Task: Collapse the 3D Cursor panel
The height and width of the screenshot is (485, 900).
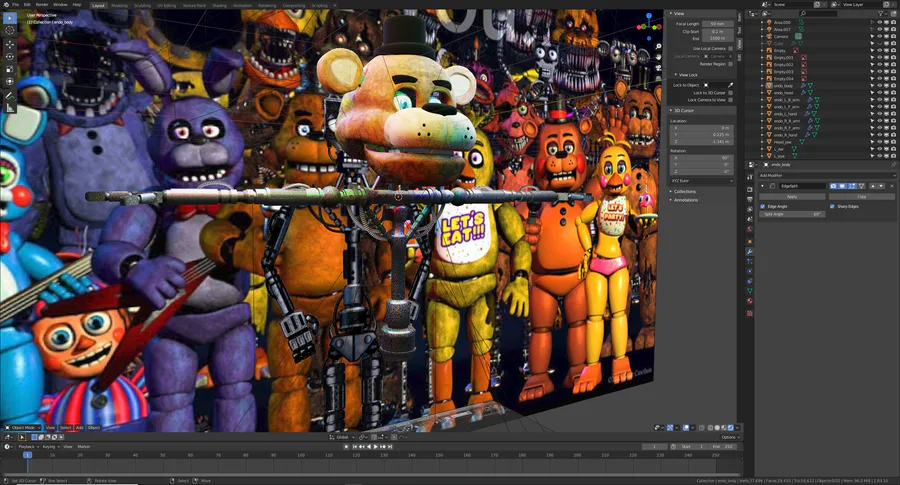Action: 682,110
